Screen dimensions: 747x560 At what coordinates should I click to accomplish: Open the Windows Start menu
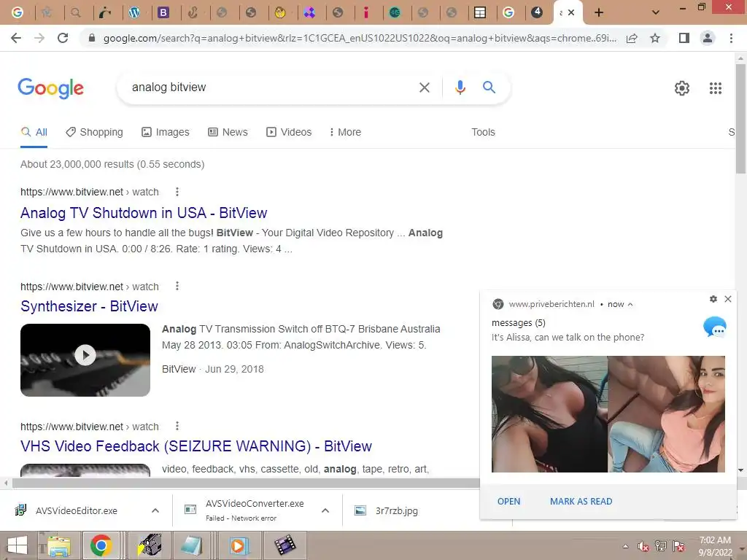pos(18,545)
